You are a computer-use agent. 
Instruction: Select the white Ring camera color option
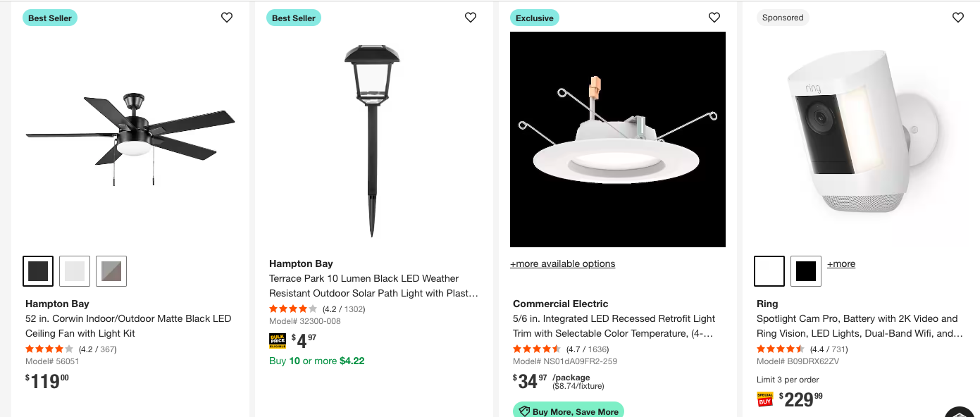769,271
